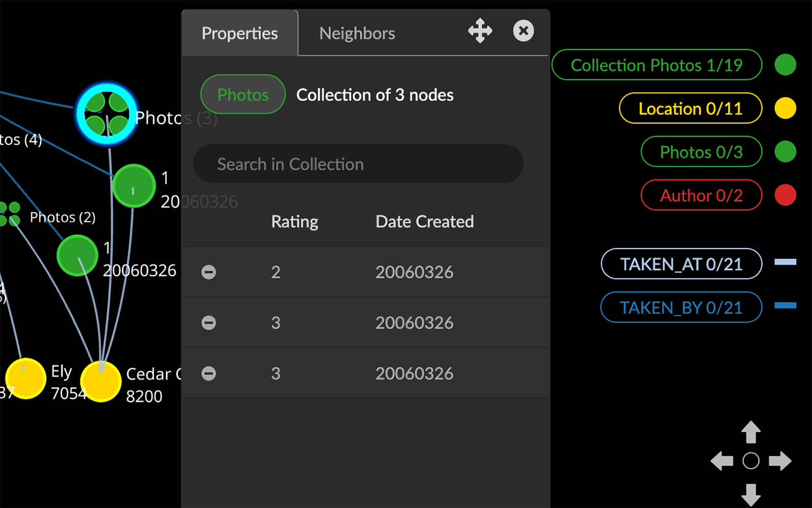Pan the graph right with arrow
The width and height of the screenshot is (812, 508).
pos(780,461)
